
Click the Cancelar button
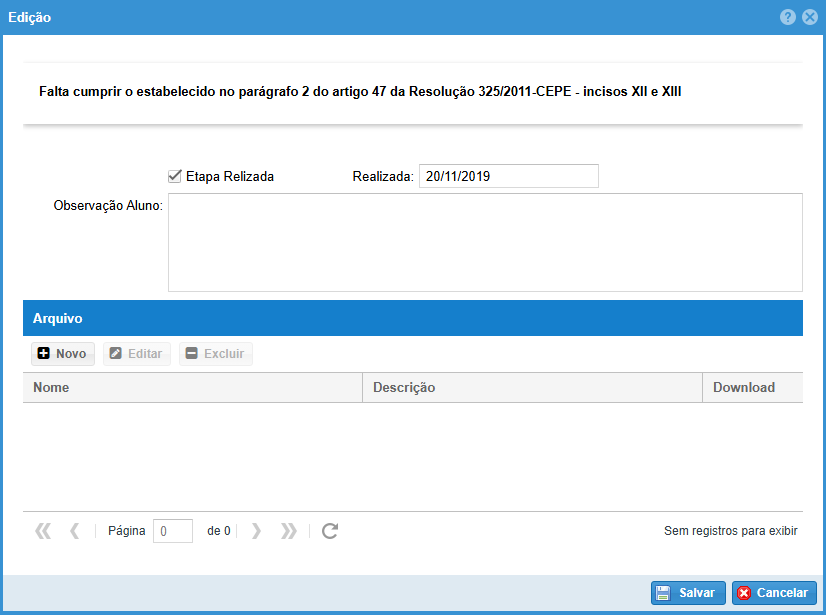[774, 593]
